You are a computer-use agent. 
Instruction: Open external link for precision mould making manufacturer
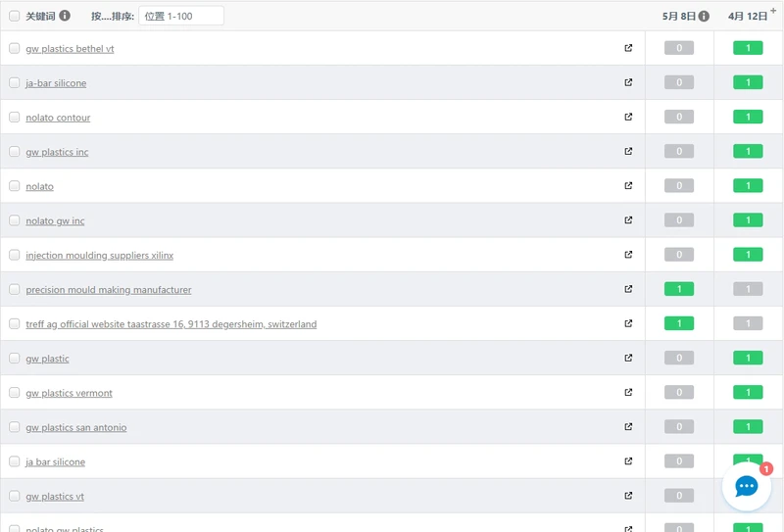coord(628,289)
